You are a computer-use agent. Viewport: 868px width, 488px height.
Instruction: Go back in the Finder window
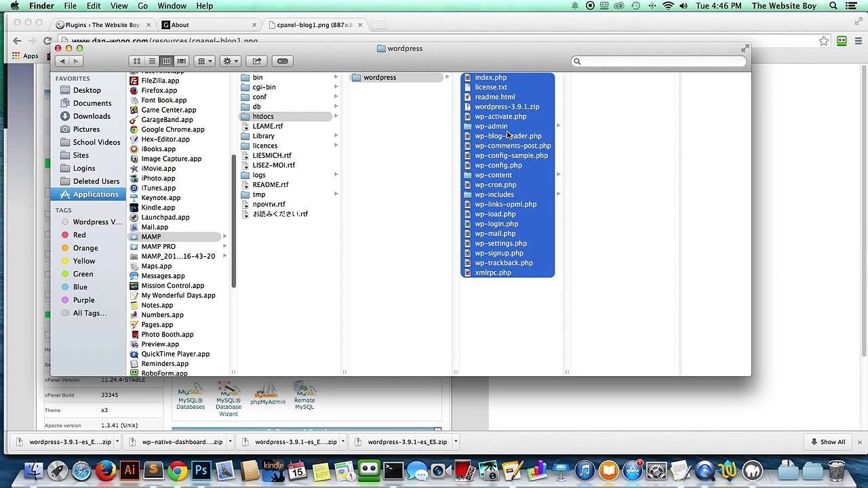click(x=62, y=61)
